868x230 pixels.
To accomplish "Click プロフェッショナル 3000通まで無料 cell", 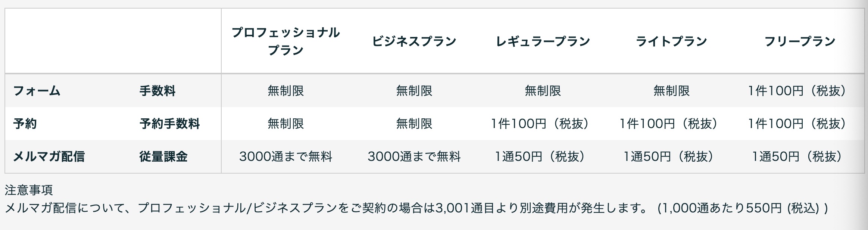I will (285, 156).
